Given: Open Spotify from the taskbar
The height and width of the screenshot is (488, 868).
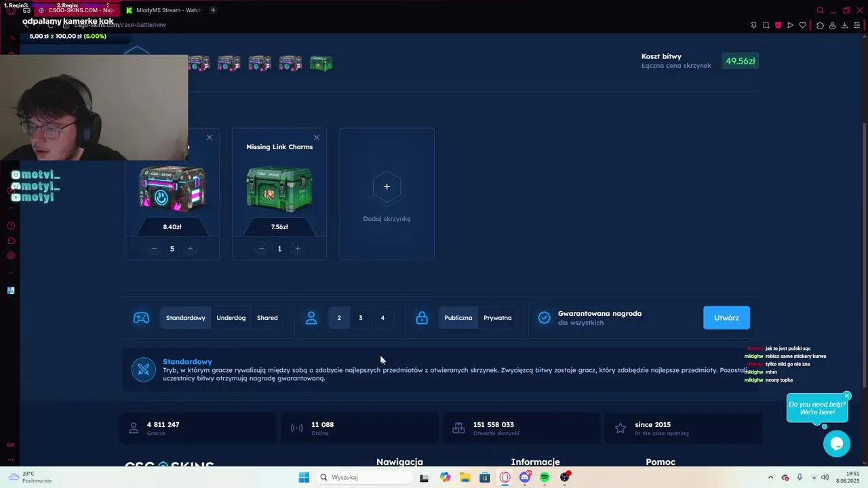Looking at the screenshot, I should [545, 477].
